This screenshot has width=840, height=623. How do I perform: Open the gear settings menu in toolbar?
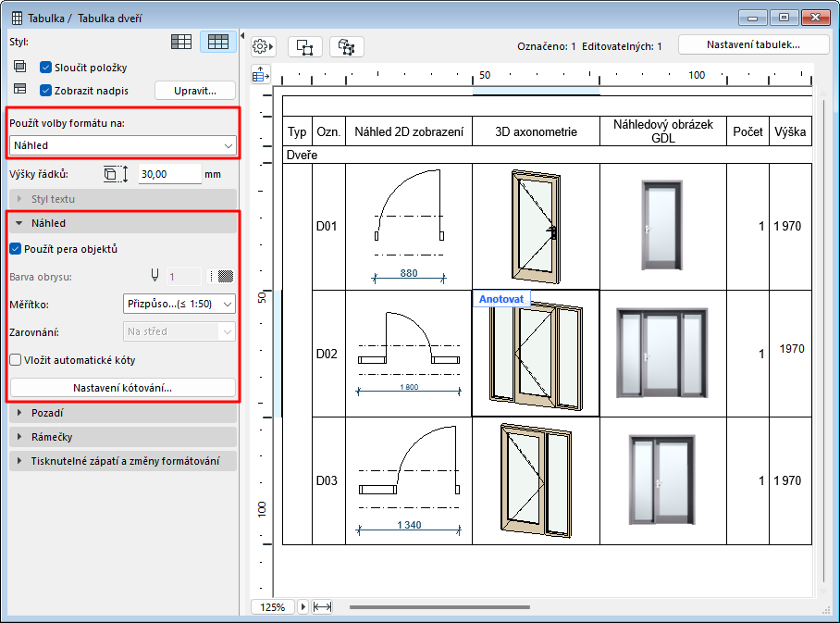point(264,46)
